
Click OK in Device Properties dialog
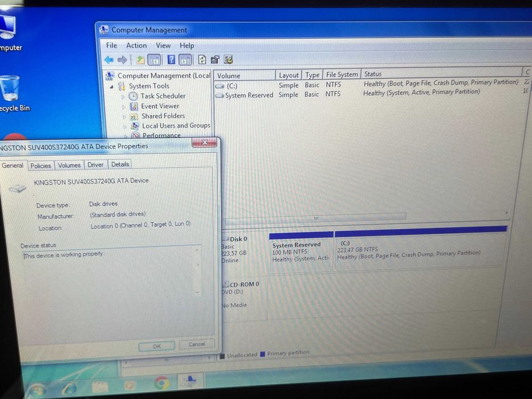pyautogui.click(x=157, y=346)
